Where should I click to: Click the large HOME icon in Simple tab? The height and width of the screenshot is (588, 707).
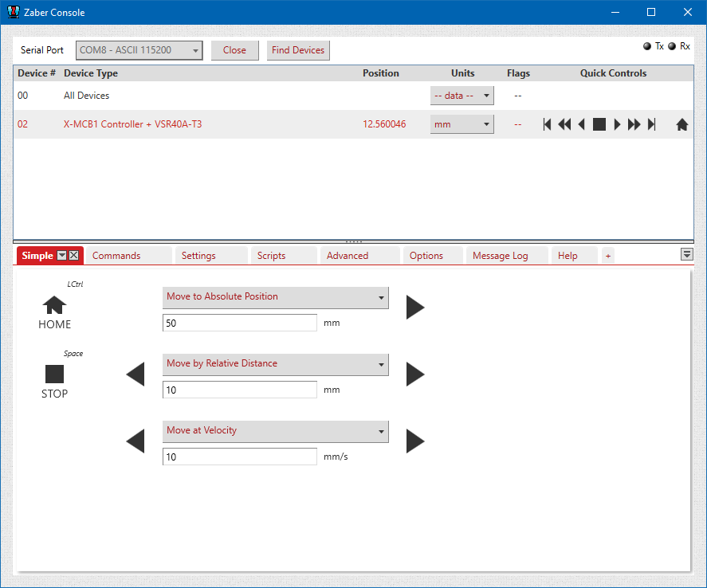(x=54, y=305)
